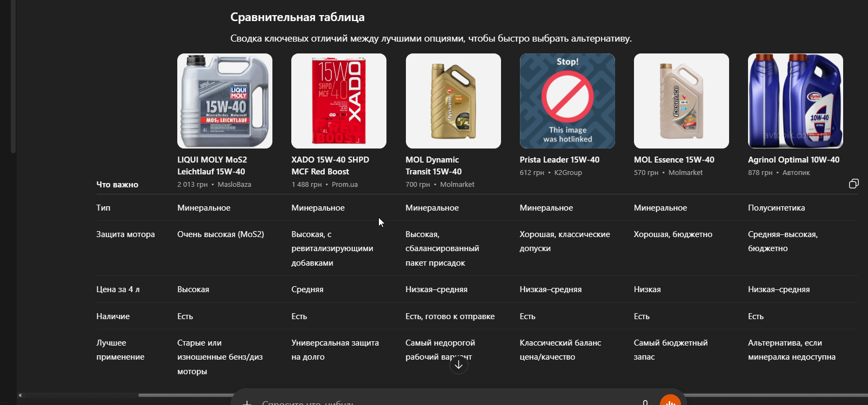Viewport: 868px width, 405px height.
Task: Open the LIQUI MOLY 15W-40 product image
Action: [x=225, y=101]
